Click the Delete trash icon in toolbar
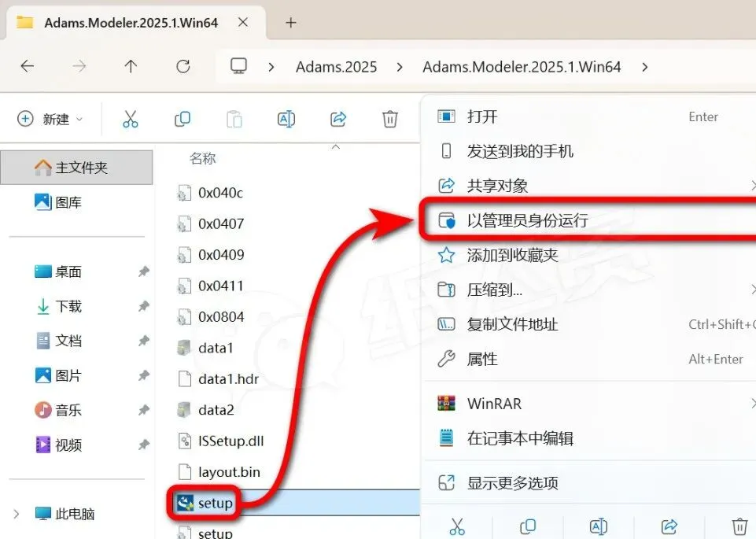 389,119
